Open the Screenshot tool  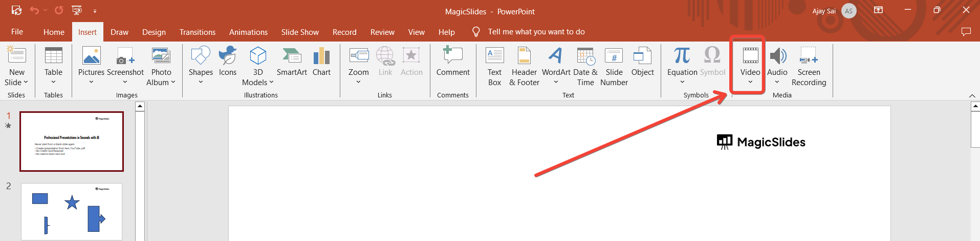pos(125,66)
